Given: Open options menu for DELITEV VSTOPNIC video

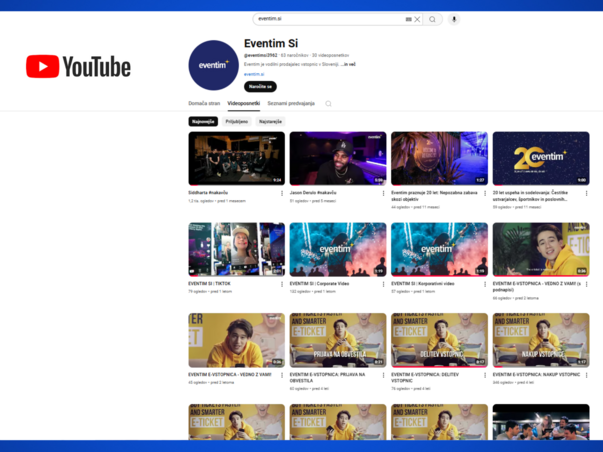Looking at the screenshot, I should (485, 375).
